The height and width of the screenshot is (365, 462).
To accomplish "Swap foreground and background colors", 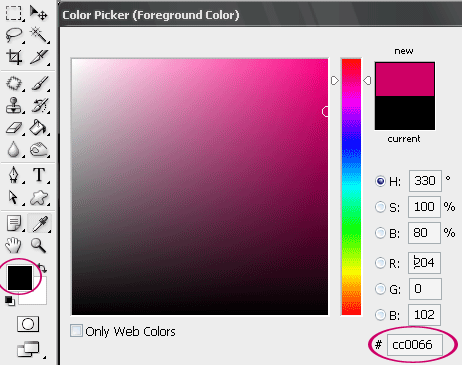I will coord(42,268).
